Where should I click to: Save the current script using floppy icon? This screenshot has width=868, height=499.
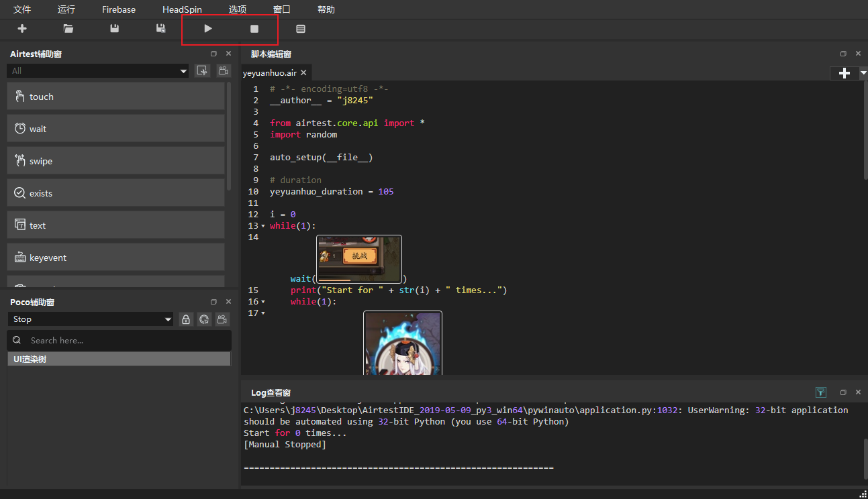click(115, 29)
